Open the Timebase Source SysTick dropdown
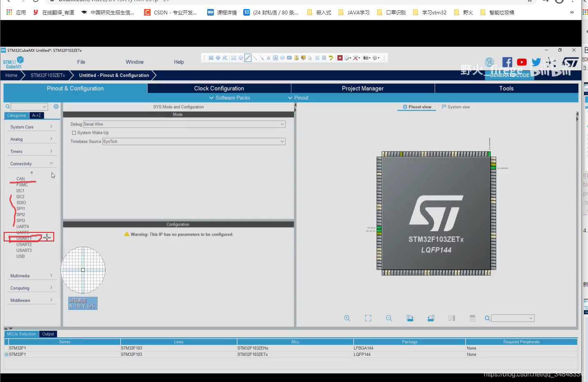 [194, 141]
